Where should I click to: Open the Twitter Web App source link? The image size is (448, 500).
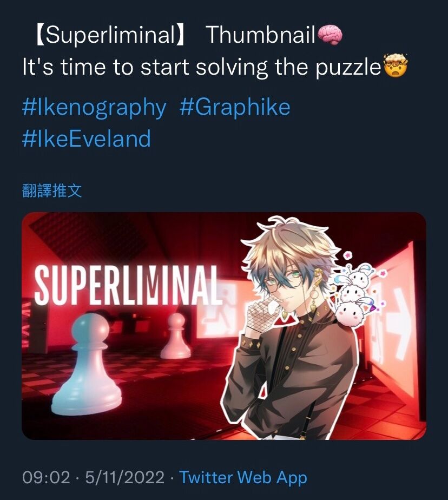click(x=243, y=477)
